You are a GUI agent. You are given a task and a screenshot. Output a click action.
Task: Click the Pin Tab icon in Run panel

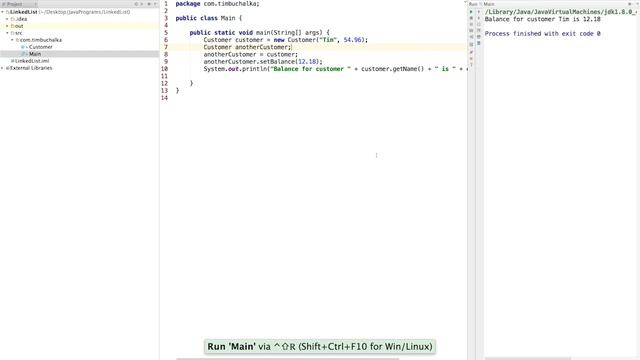(x=471, y=52)
